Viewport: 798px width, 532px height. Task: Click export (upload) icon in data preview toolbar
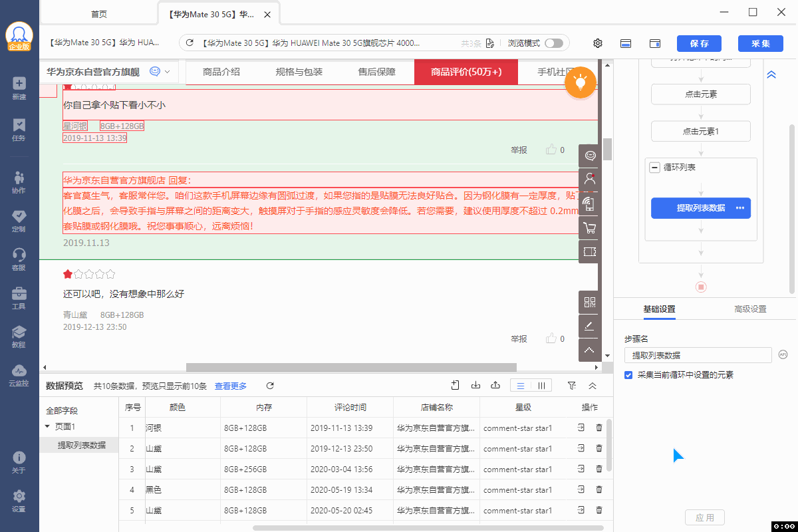click(x=495, y=385)
